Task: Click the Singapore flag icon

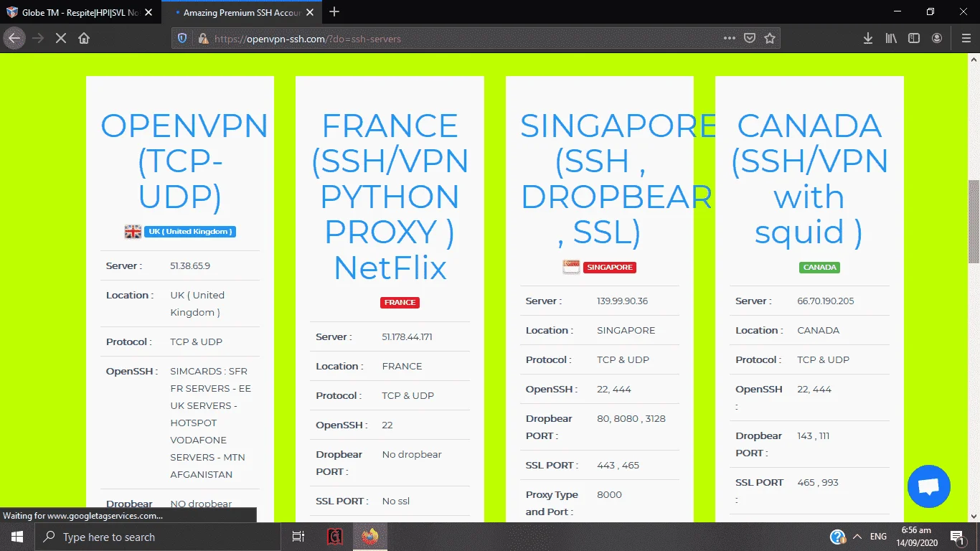Action: click(571, 267)
